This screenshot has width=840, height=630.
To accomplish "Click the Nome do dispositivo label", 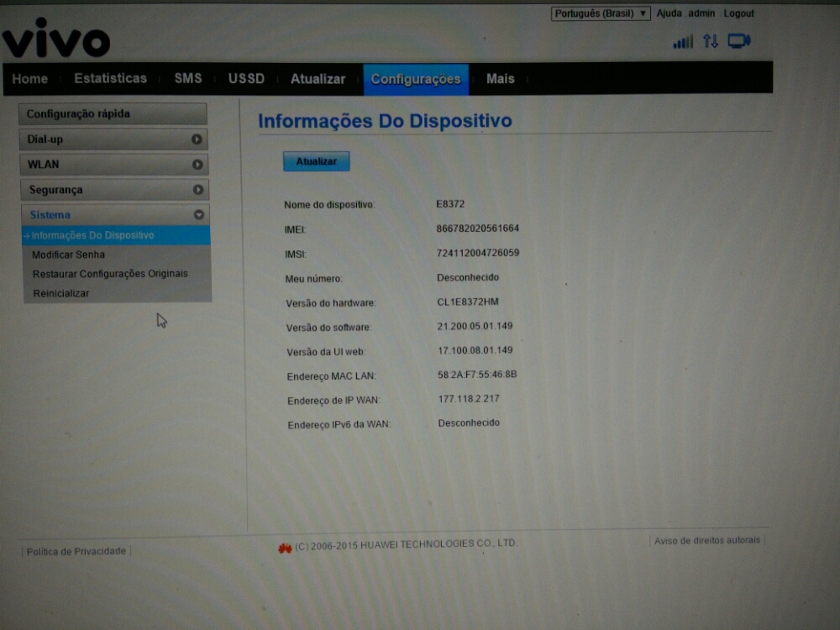I will (x=329, y=205).
